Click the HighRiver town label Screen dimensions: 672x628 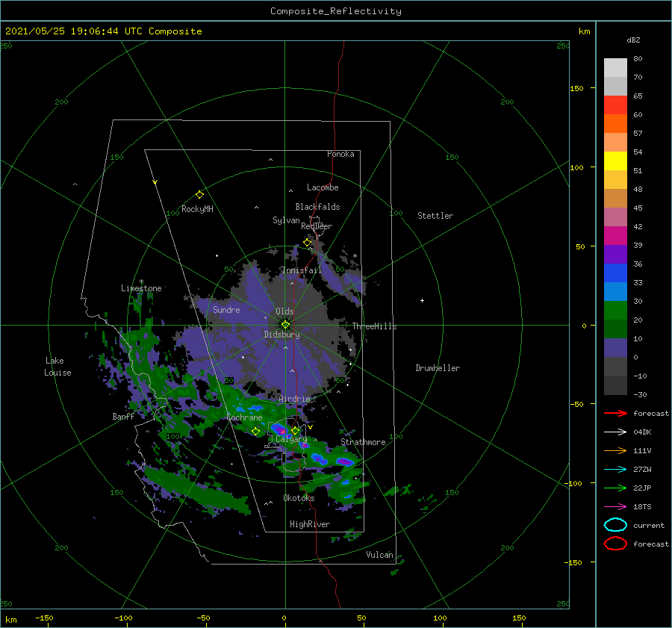(310, 524)
